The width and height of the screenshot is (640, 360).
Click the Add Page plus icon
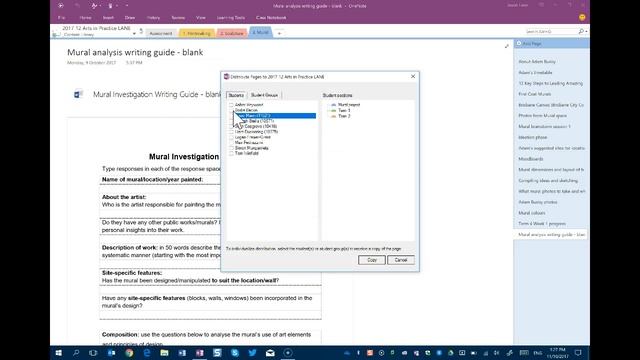pyautogui.click(x=519, y=43)
